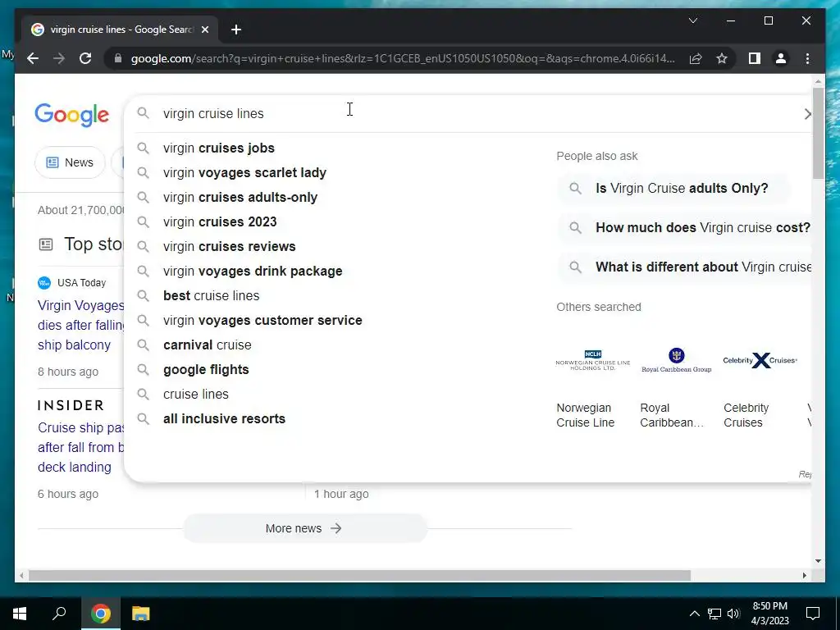
Task: Click the USA Today source icon
Action: point(44,282)
